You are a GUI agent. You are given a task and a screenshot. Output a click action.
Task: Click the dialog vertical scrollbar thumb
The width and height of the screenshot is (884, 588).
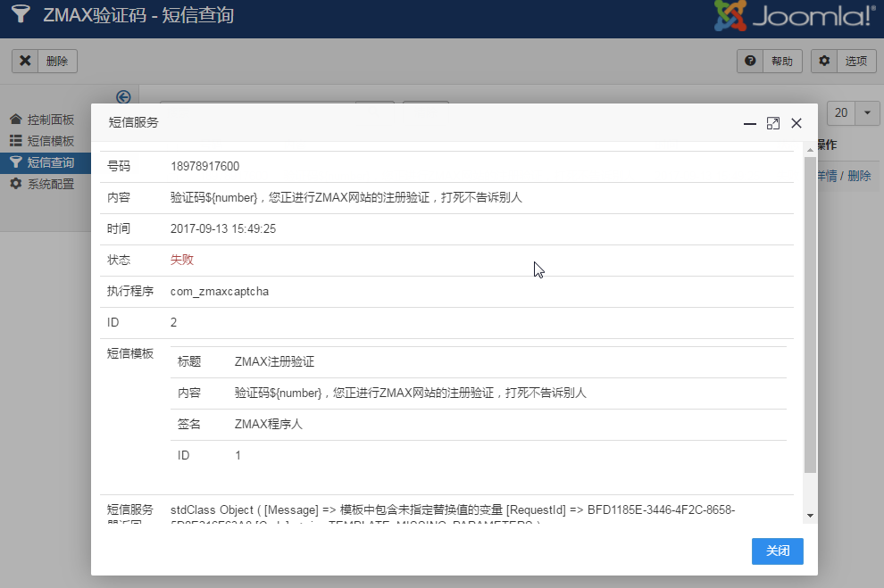point(810,315)
